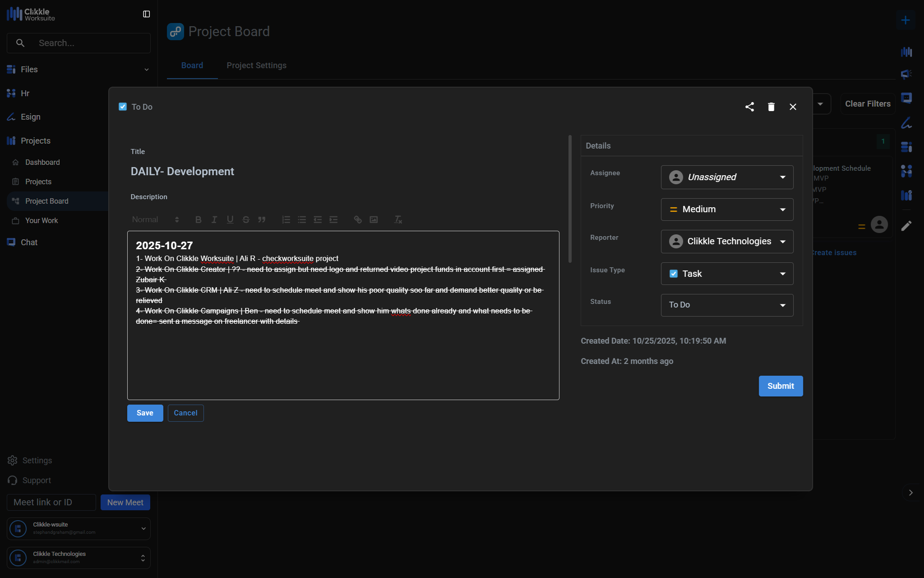The image size is (924, 578).
Task: Click the numbered list icon
Action: 286,219
